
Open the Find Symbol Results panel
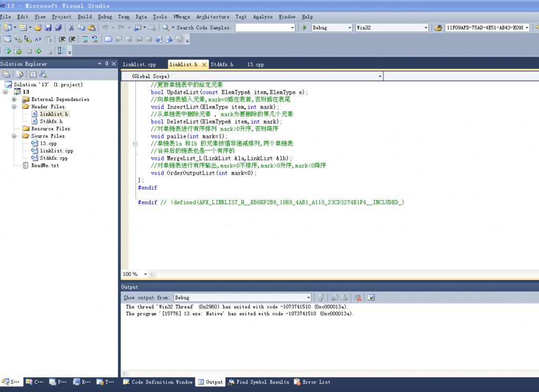point(260,382)
